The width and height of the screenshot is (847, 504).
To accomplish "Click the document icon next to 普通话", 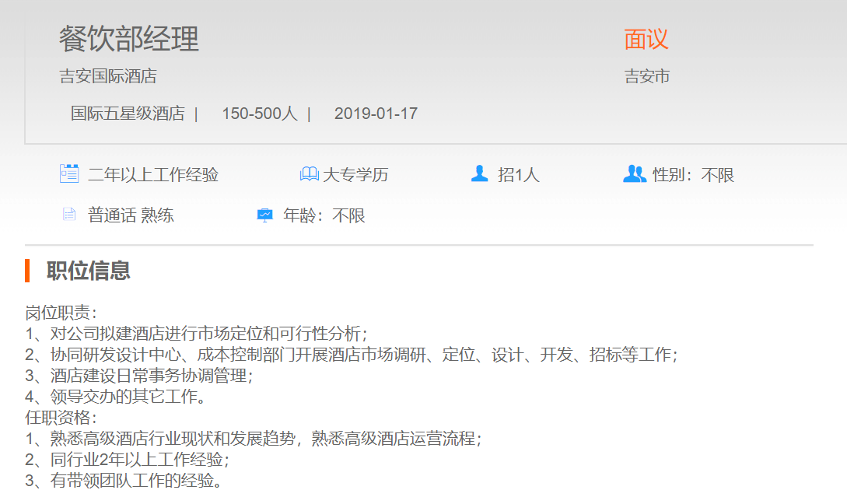I will pos(69,215).
